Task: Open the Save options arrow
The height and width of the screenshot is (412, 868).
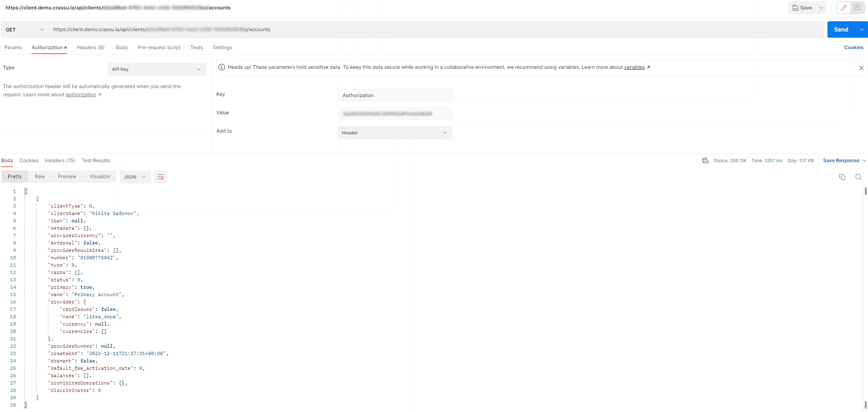Action: point(821,8)
